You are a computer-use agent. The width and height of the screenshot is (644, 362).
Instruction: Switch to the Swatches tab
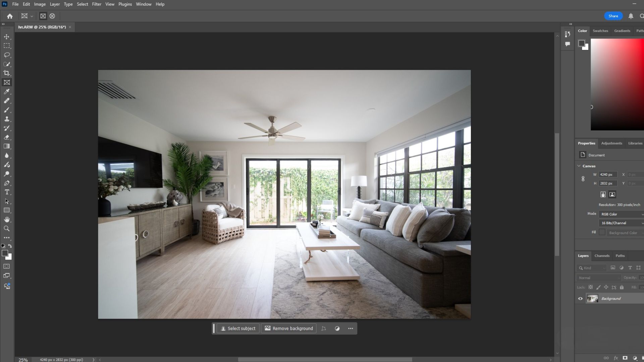(600, 31)
